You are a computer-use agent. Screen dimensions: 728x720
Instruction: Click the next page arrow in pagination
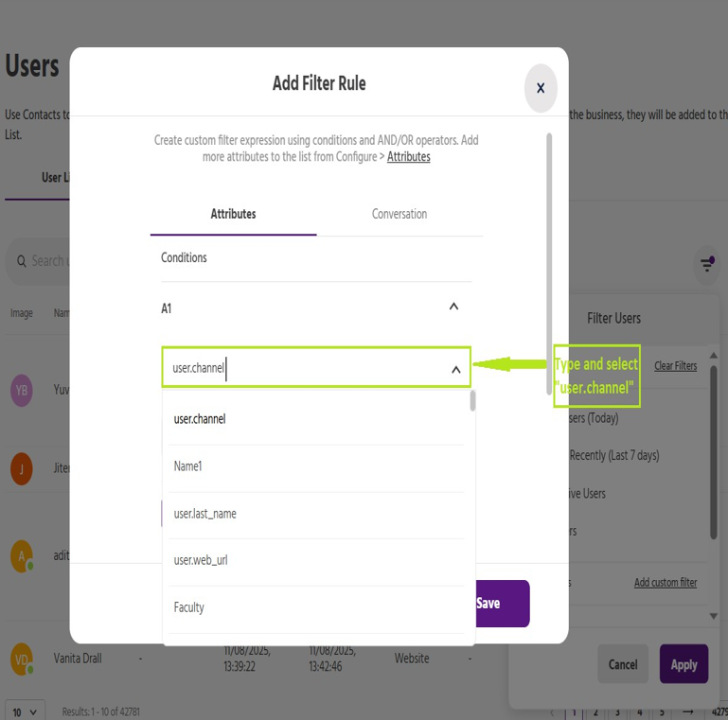click(688, 711)
